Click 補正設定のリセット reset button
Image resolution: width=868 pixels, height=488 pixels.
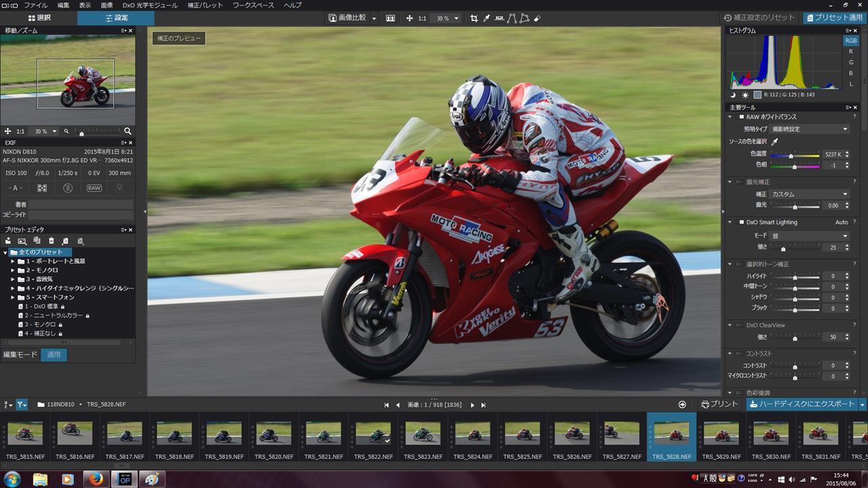(x=759, y=18)
